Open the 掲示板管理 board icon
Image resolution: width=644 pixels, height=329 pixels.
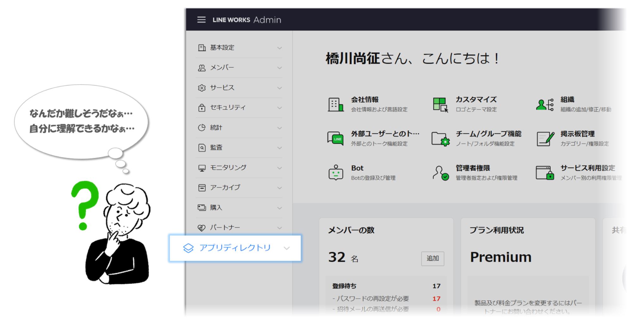pos(545,139)
